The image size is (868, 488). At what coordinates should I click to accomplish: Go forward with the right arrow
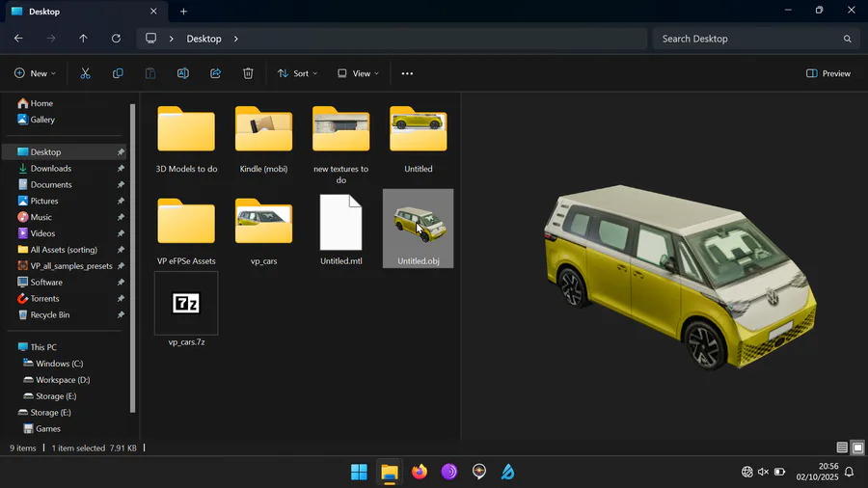point(51,39)
